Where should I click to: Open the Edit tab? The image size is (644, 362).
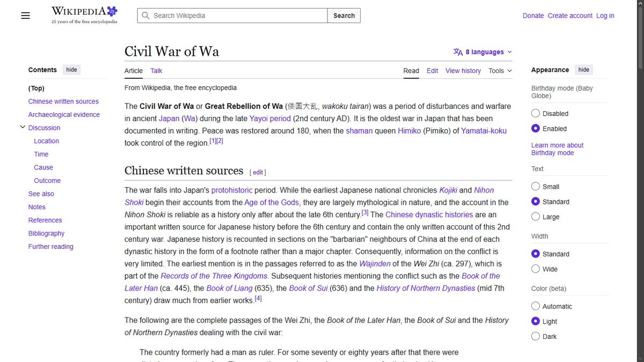(432, 71)
